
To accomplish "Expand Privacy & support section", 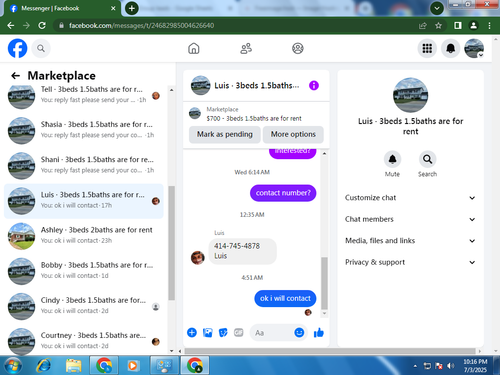I will tap(410, 262).
